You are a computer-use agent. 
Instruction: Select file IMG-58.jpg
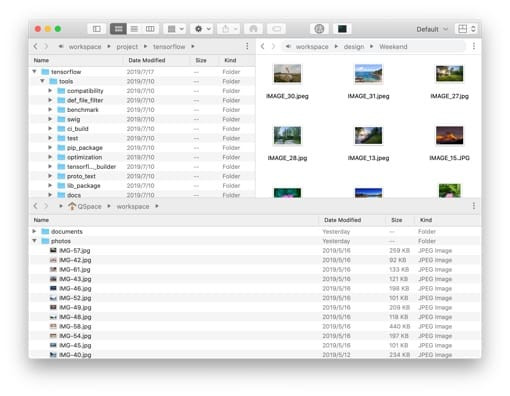pos(255,326)
